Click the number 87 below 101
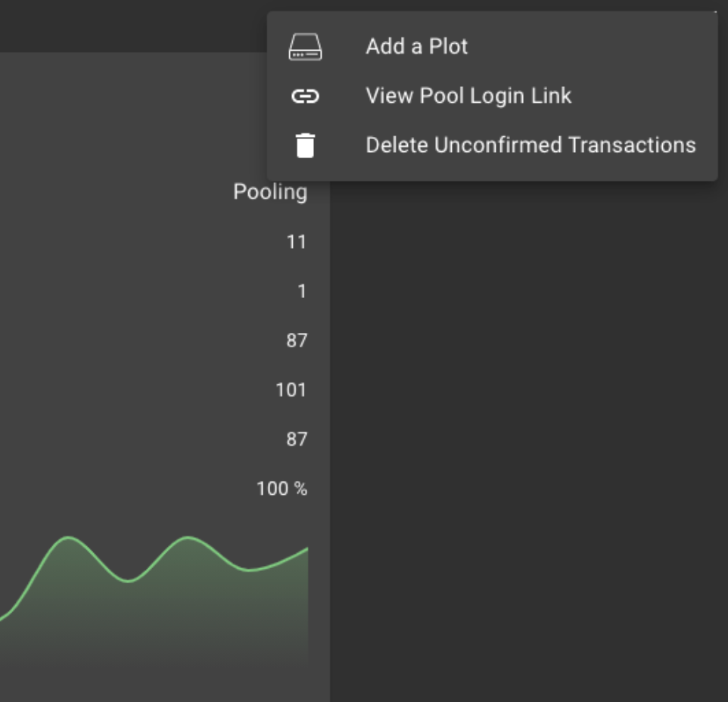728x702 pixels. point(297,440)
